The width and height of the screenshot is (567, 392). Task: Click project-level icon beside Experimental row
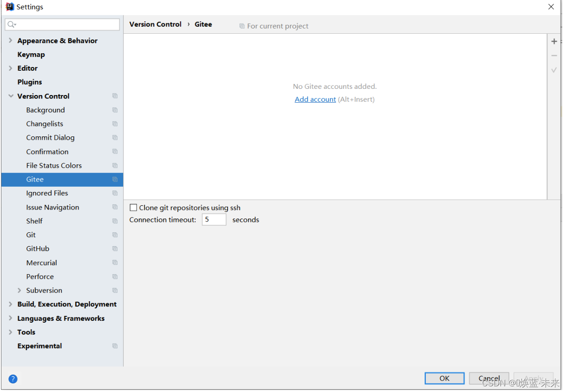point(115,346)
